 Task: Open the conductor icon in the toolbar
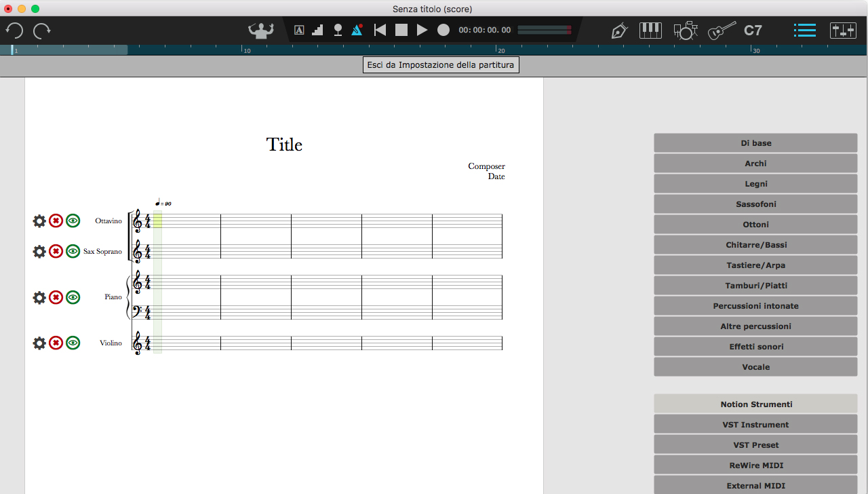point(260,30)
